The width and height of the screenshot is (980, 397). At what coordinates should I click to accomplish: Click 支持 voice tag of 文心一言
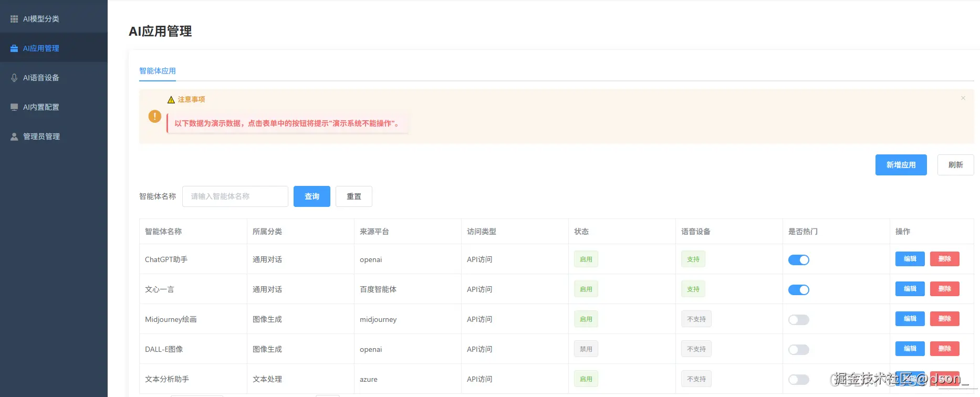[x=693, y=289]
